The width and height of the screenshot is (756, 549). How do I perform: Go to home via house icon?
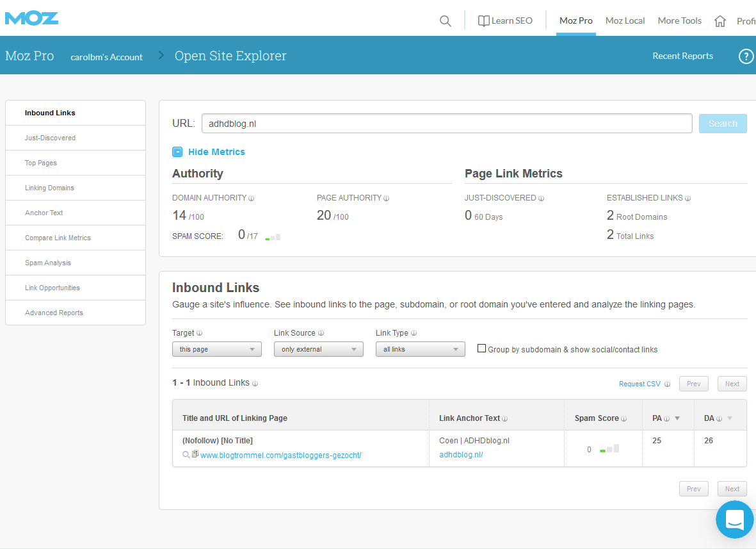pyautogui.click(x=720, y=21)
